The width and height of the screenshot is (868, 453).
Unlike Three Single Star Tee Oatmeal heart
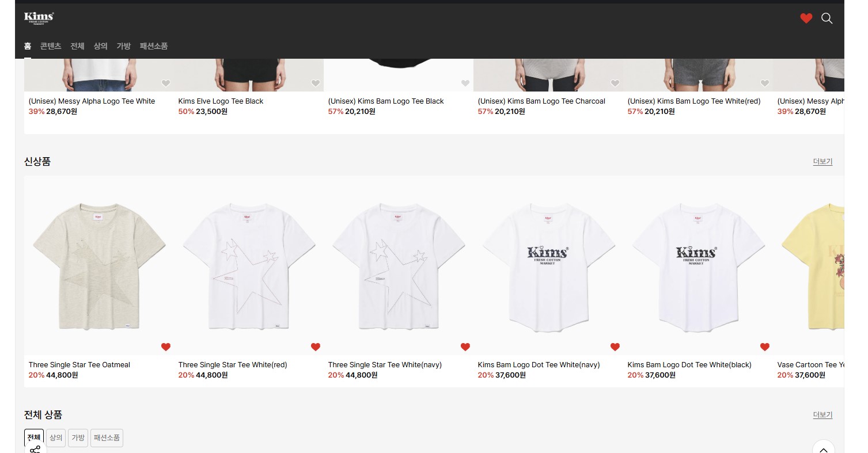pos(166,347)
